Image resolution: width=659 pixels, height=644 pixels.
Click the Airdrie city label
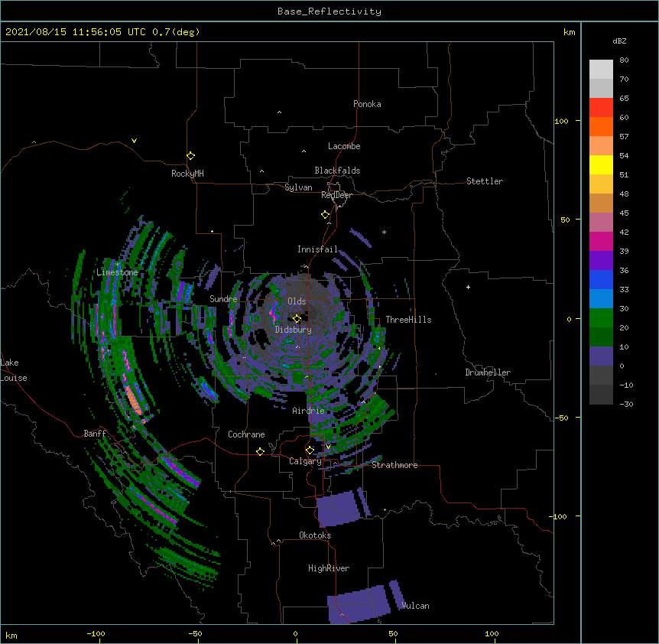[x=309, y=411]
